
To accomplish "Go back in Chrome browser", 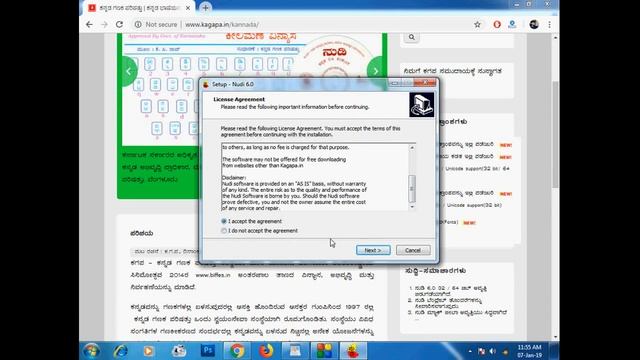I will click(89, 24).
